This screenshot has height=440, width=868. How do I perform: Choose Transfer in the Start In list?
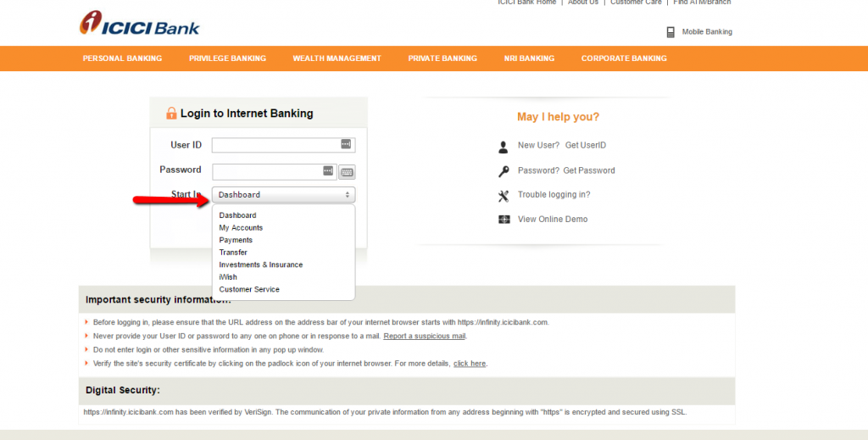tap(233, 253)
